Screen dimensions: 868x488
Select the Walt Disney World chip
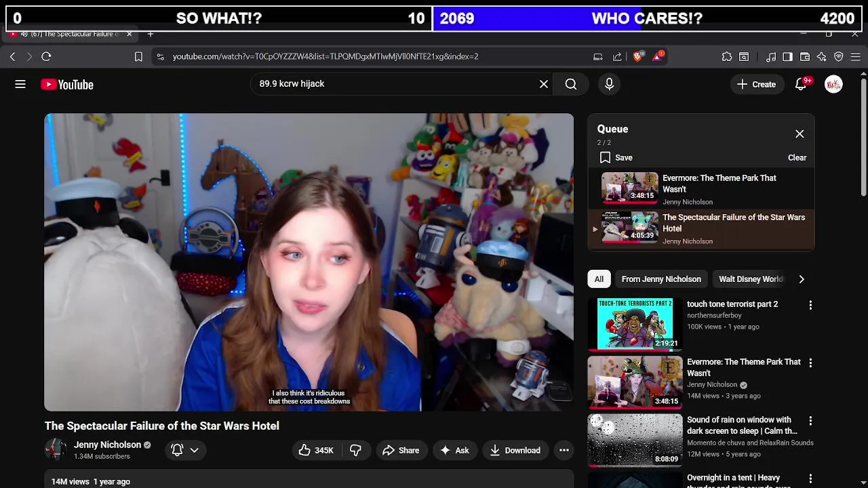pyautogui.click(x=750, y=279)
